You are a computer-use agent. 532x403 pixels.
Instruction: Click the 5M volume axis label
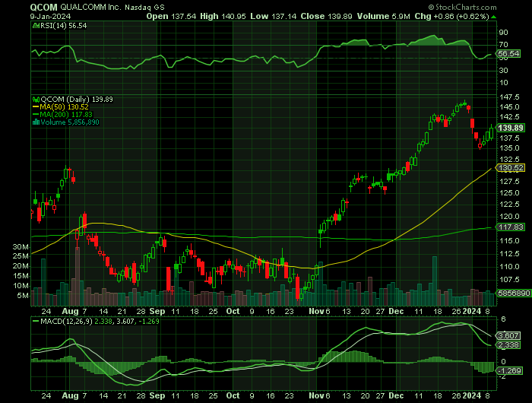coord(23,296)
